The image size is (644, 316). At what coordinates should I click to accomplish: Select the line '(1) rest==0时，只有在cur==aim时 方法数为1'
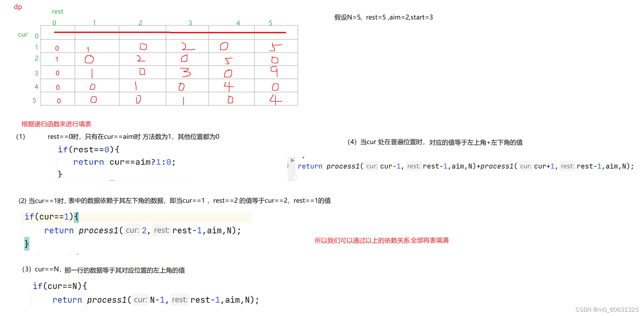(118, 137)
